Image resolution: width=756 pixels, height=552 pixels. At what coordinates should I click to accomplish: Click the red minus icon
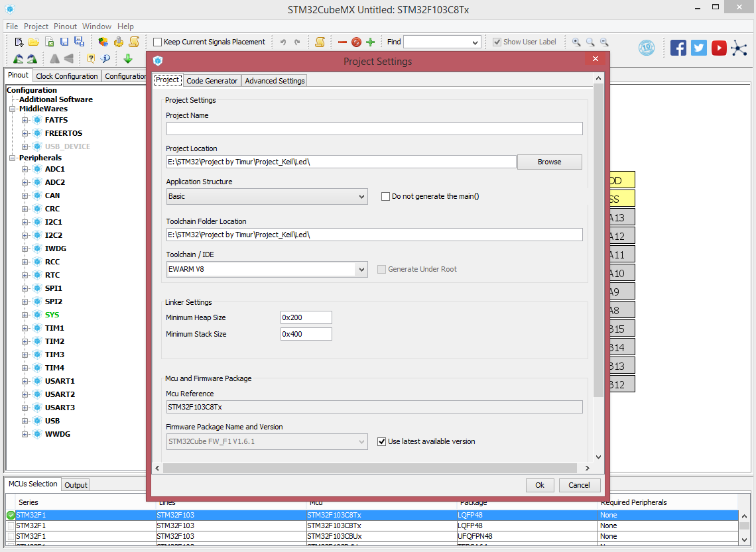coord(342,42)
